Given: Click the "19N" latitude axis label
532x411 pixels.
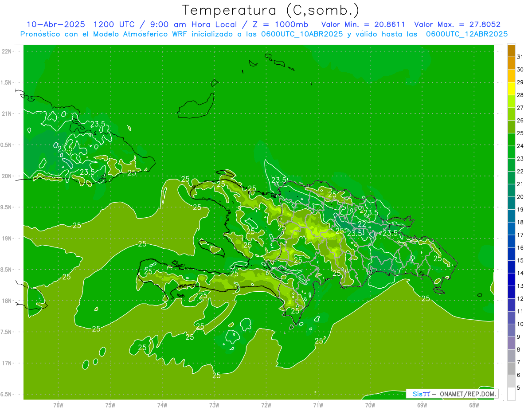Looking at the screenshot, I should click(7, 238).
